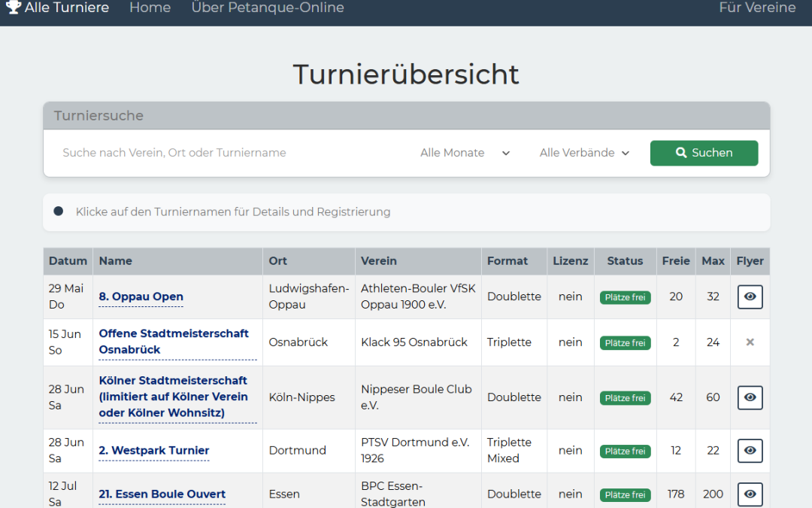812x508 pixels.
Task: Click the Flyer column header
Action: pos(750,261)
